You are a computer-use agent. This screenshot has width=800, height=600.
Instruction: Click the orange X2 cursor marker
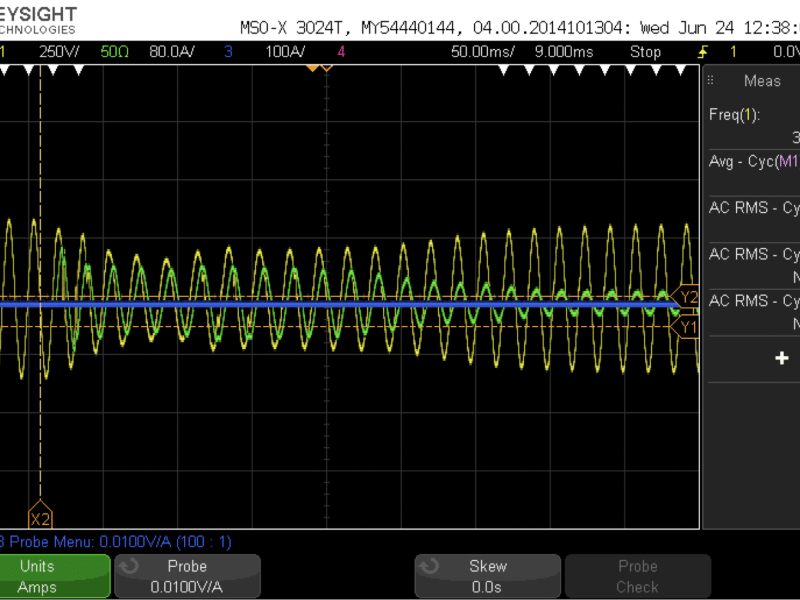[x=40, y=518]
